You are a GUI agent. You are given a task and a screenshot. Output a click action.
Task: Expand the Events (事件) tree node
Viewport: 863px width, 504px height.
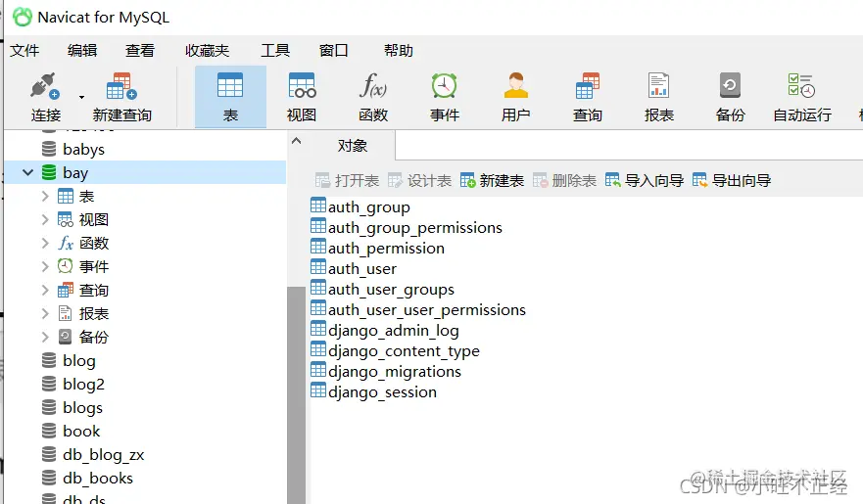(x=45, y=266)
